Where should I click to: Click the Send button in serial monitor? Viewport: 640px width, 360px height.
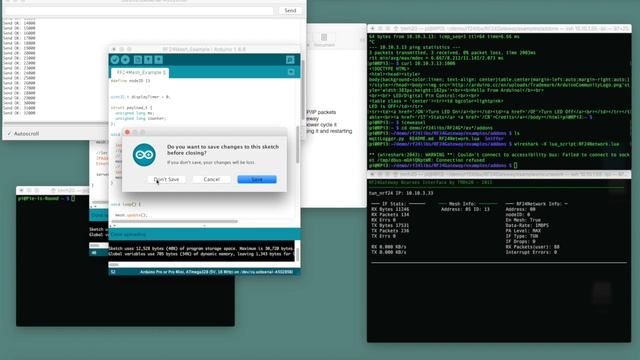click(x=290, y=11)
